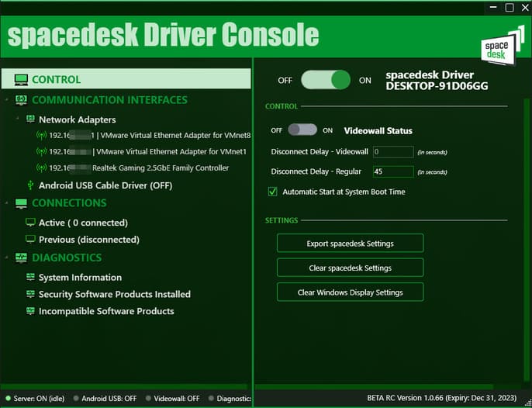Turn off the spacedesk Driver switch
The height and width of the screenshot is (408, 532).
[x=326, y=80]
